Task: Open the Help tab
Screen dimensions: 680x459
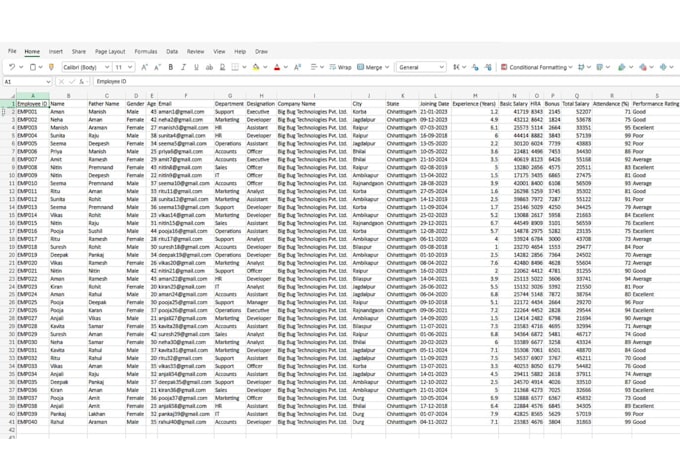Action: tap(240, 51)
